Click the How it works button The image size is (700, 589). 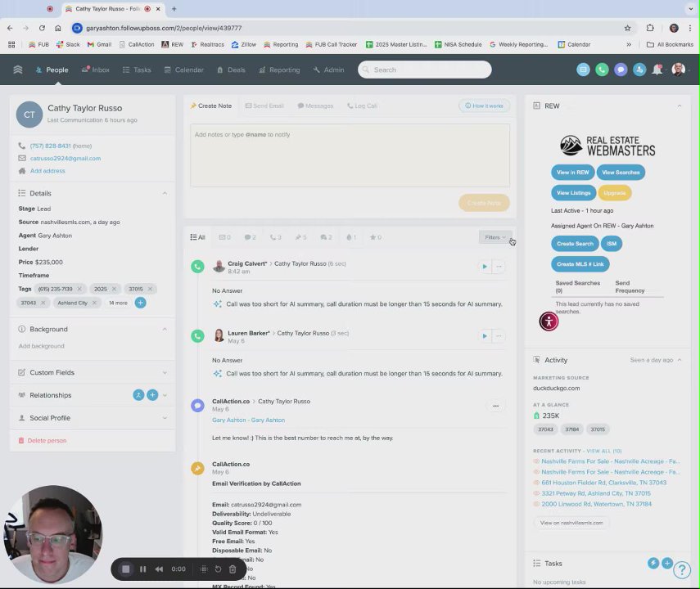click(x=484, y=106)
